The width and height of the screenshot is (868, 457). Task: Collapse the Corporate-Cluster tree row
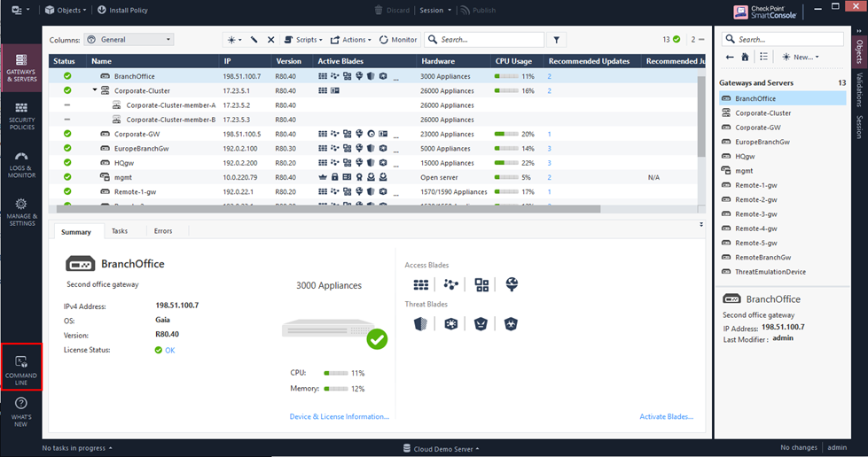click(x=95, y=90)
